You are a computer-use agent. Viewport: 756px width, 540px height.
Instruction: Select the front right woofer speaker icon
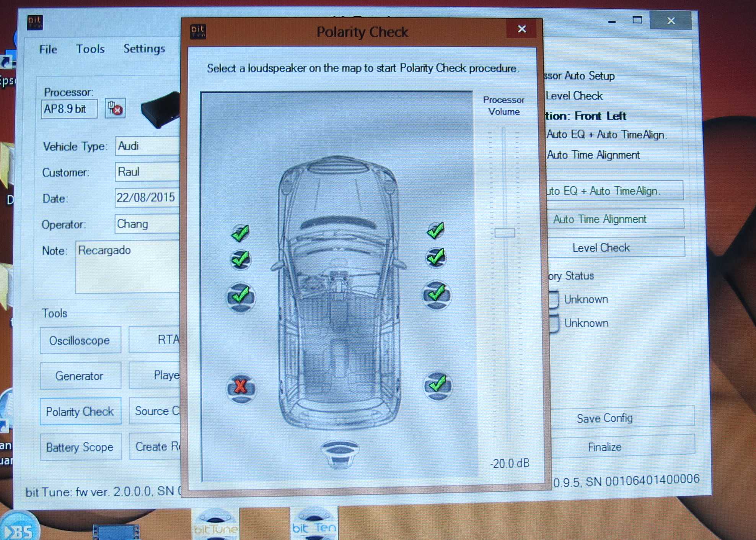click(x=437, y=295)
